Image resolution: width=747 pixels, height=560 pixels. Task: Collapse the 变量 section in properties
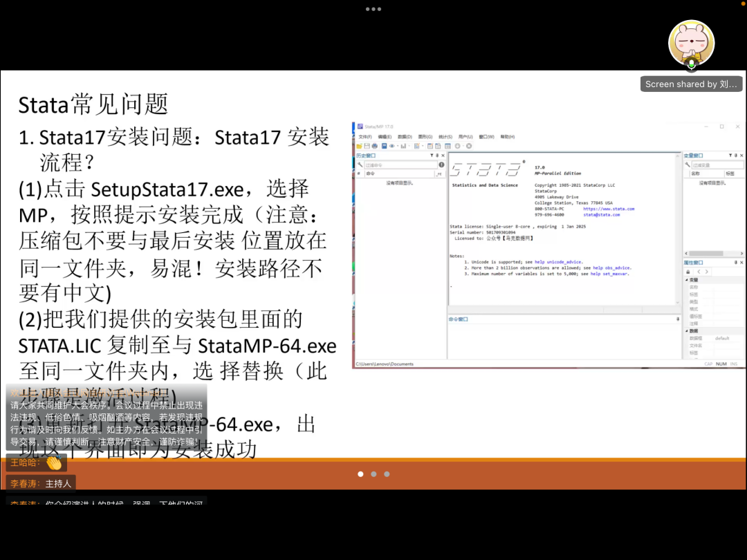click(687, 280)
